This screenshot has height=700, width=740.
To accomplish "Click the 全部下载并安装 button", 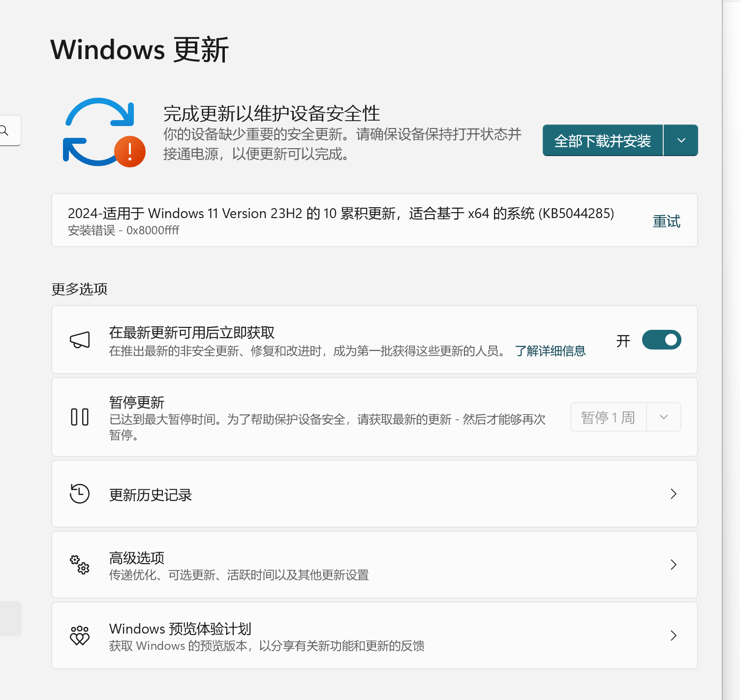I will (x=603, y=140).
